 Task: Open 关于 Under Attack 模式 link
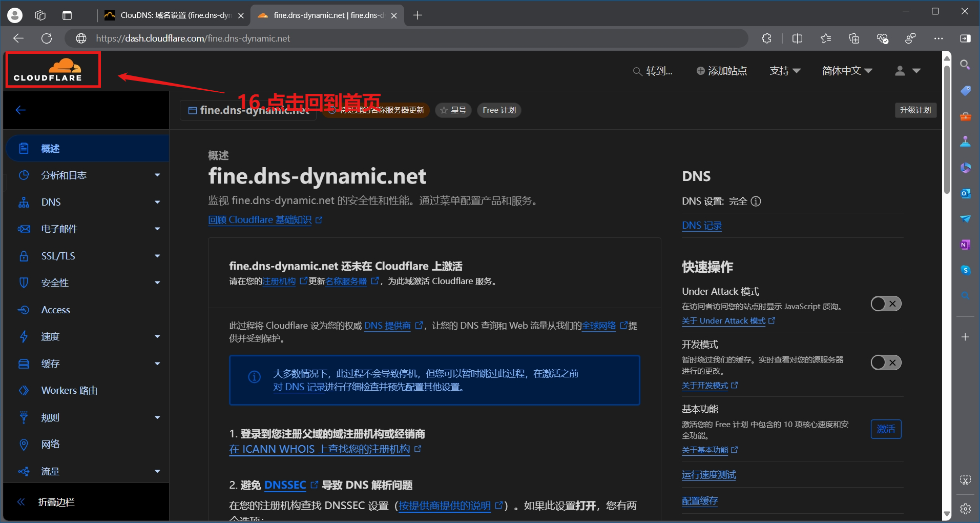pos(723,321)
